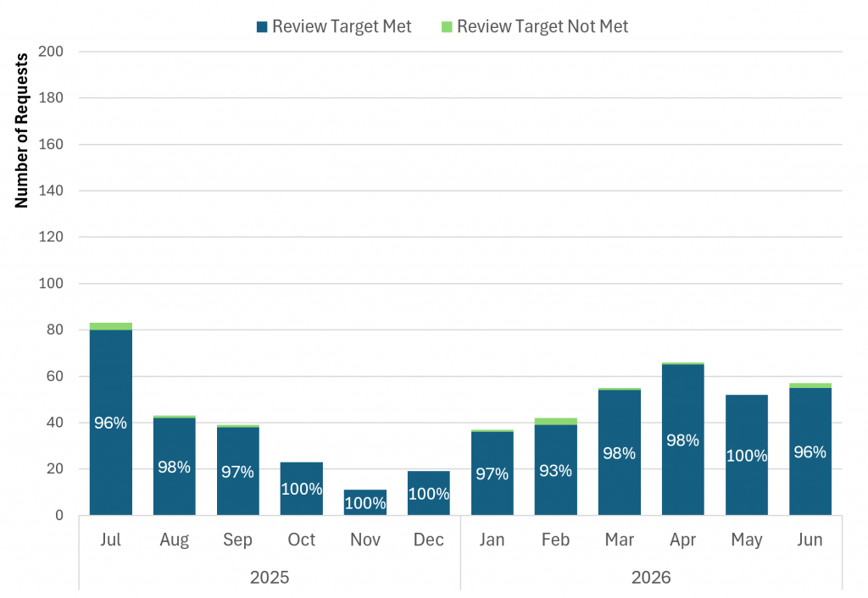Click the Sep month axis label
This screenshot has height=598, width=868.
238,540
